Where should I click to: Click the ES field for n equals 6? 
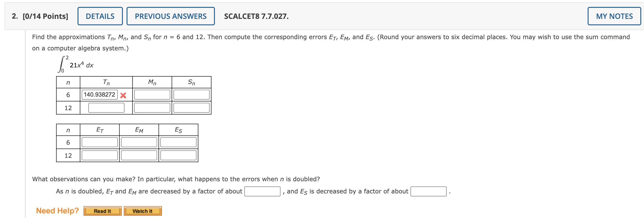[x=178, y=142]
